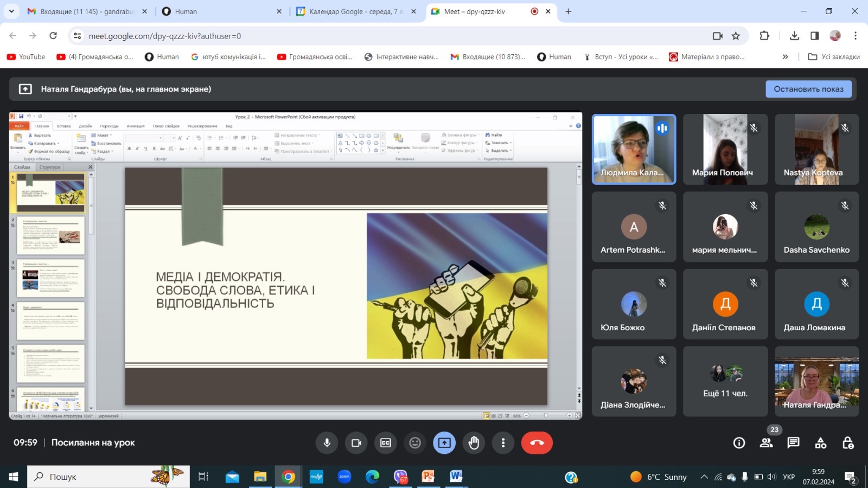Screen dimensions: 868x488
Task: Open File Explorer from taskbar
Action: (260, 477)
